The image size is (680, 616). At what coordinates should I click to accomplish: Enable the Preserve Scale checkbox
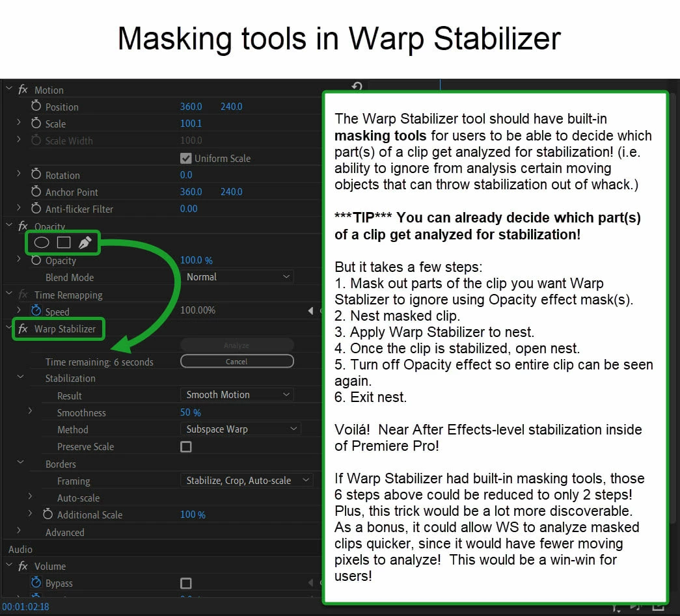pyautogui.click(x=185, y=446)
